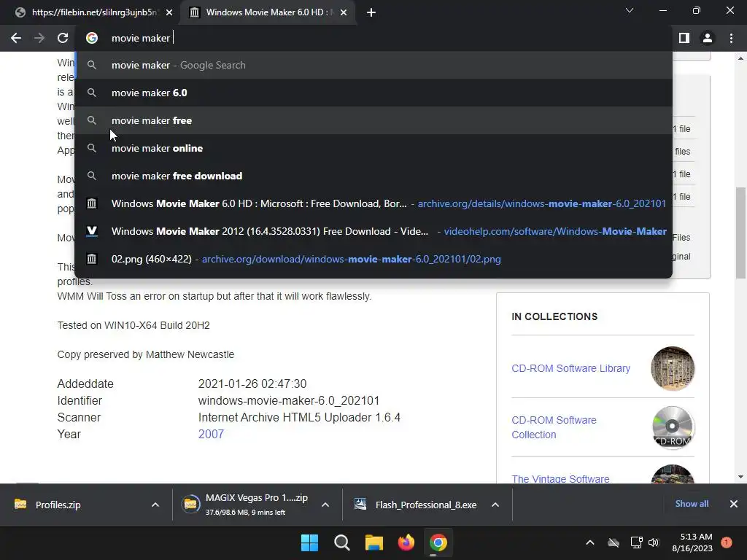The image size is (747, 560).
Task: Close the Windows Movie Maker 6.0 HD tab
Action: click(x=344, y=12)
